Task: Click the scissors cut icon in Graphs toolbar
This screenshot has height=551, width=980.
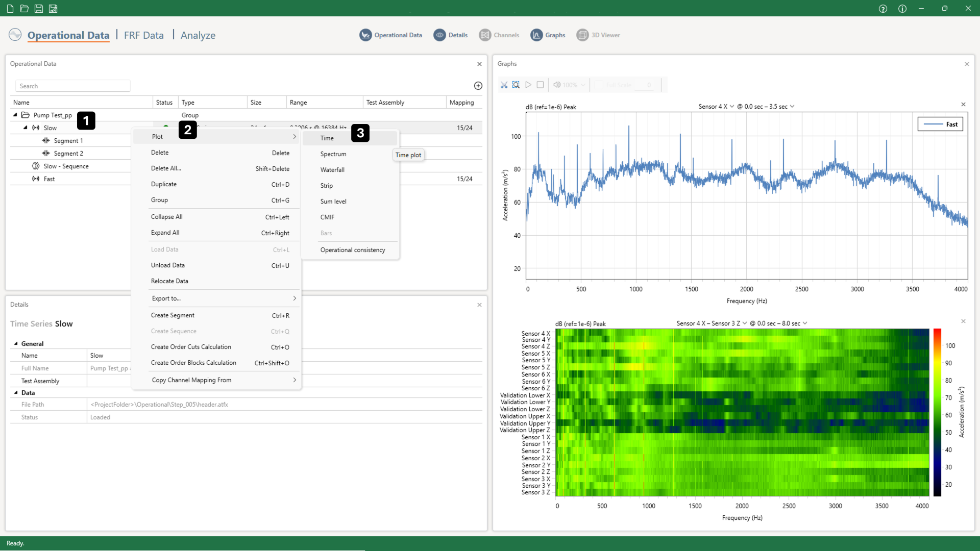Action: [x=504, y=85]
